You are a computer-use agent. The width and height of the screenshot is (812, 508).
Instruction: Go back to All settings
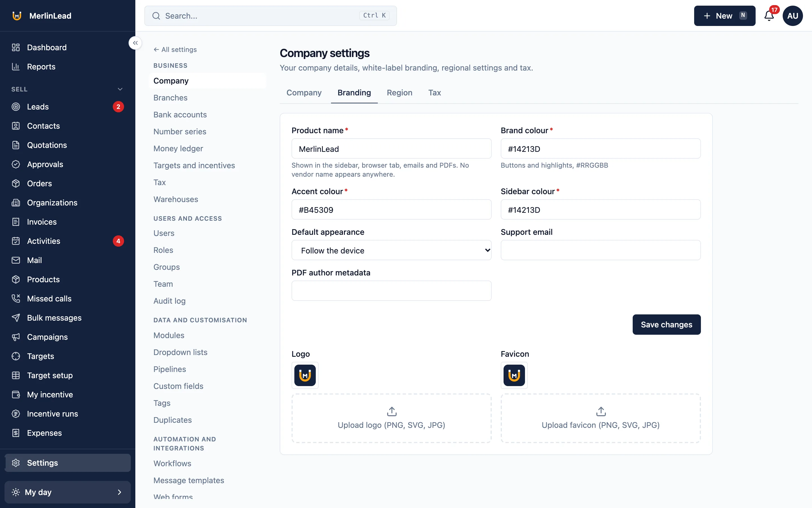click(175, 49)
